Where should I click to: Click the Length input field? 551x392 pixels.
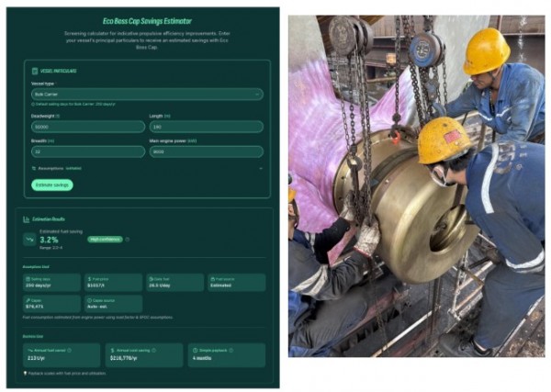(x=206, y=127)
